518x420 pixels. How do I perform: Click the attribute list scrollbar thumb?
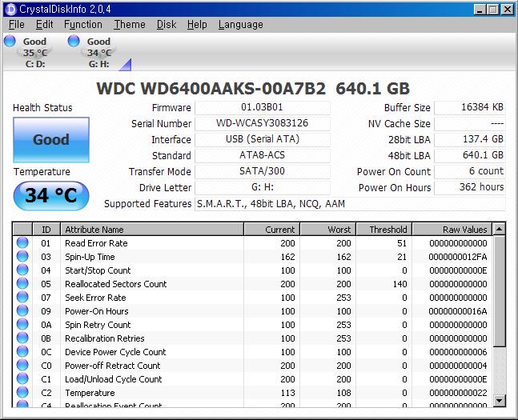pos(499,290)
